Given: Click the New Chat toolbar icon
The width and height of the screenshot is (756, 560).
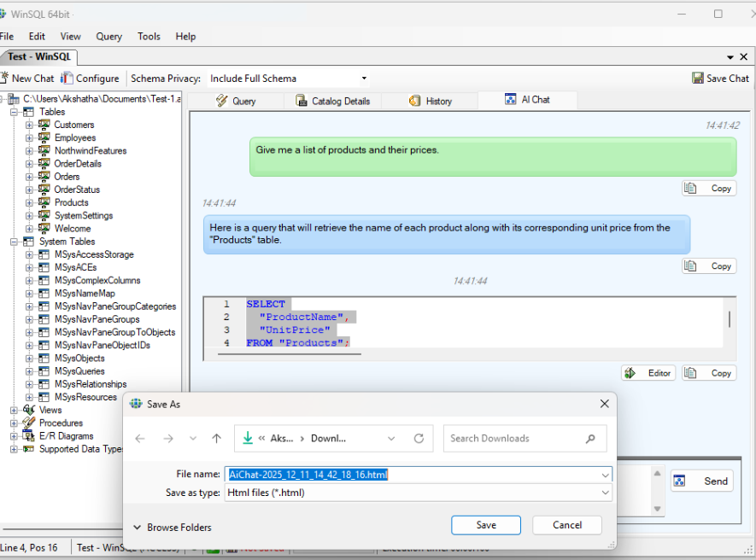Looking at the screenshot, I should [x=5, y=79].
